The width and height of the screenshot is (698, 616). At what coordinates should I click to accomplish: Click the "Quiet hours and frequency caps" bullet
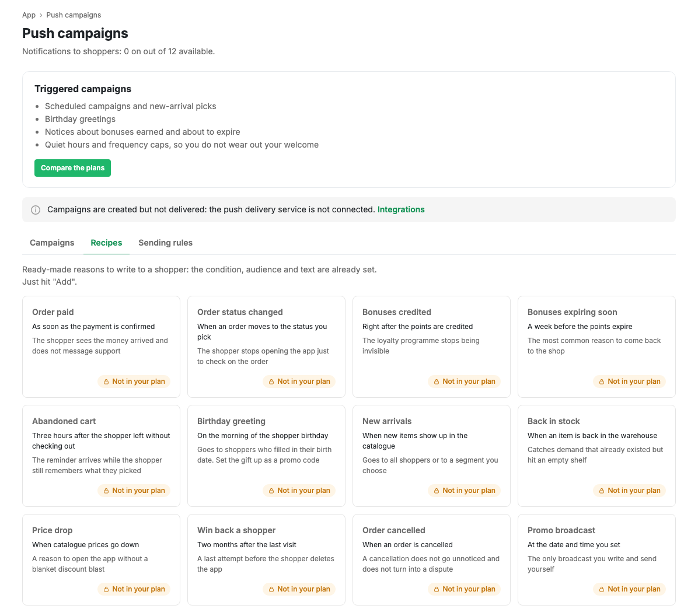point(182,145)
